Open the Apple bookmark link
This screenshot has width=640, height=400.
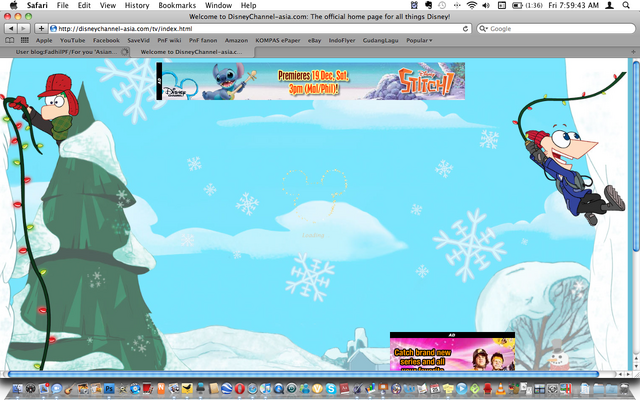pyautogui.click(x=44, y=40)
